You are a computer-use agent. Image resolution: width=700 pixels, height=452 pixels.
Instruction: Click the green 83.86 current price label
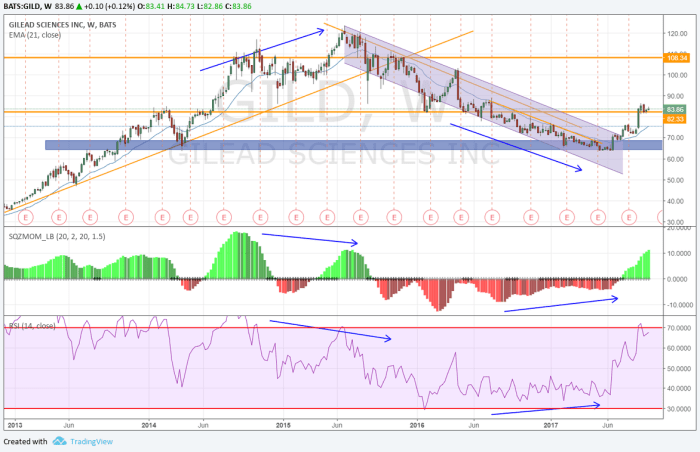[677, 109]
